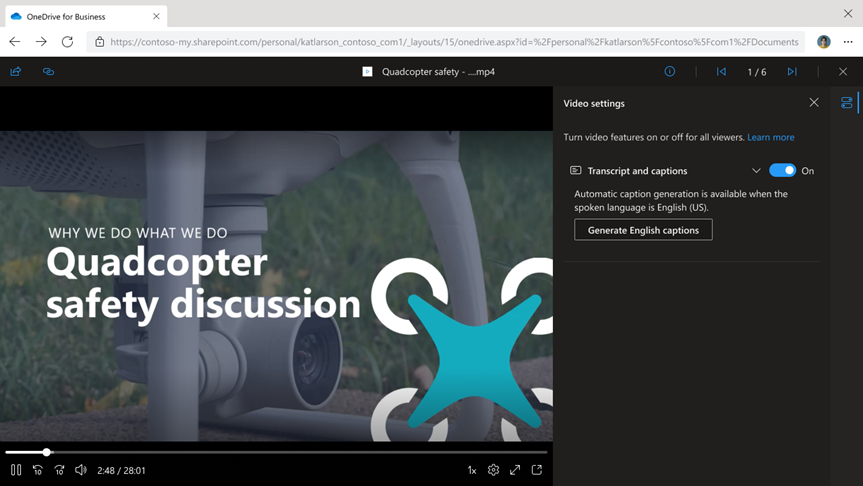Copy link using the chain icon
The image size is (863, 486).
pos(48,72)
